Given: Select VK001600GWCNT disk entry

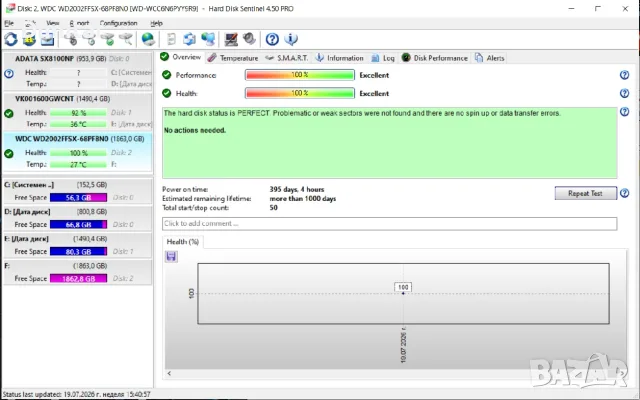Looking at the screenshot, I should (x=78, y=111).
